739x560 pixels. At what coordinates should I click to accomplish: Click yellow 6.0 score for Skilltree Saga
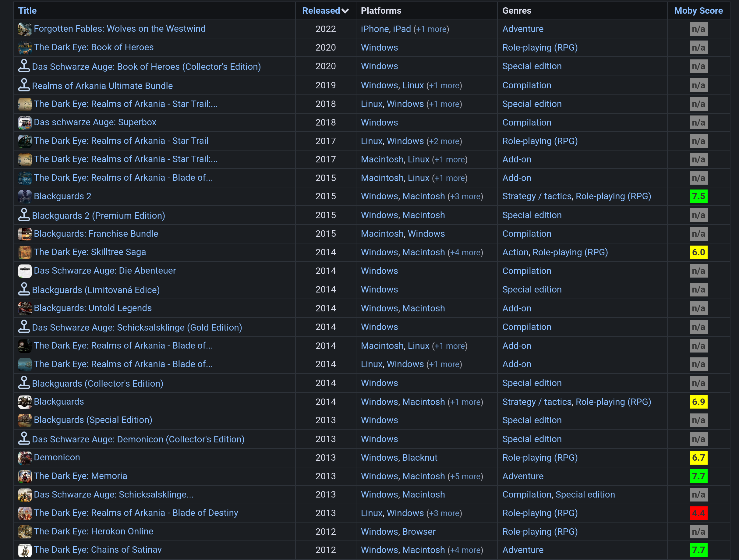click(698, 252)
